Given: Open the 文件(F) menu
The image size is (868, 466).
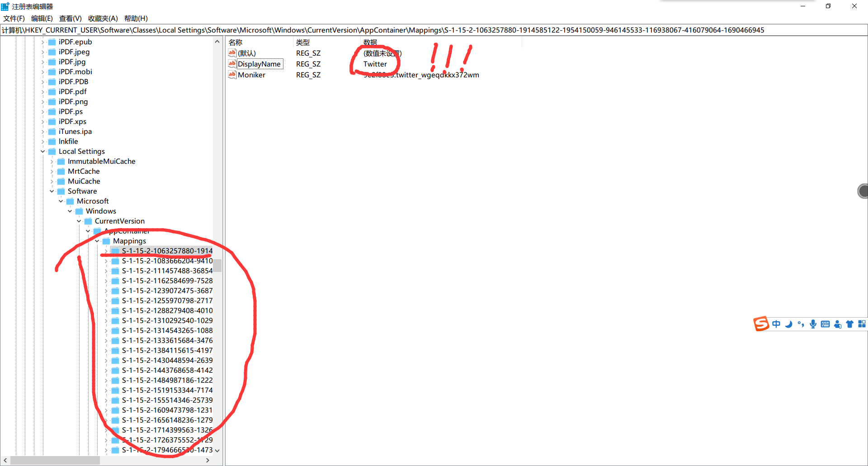Looking at the screenshot, I should [14, 19].
